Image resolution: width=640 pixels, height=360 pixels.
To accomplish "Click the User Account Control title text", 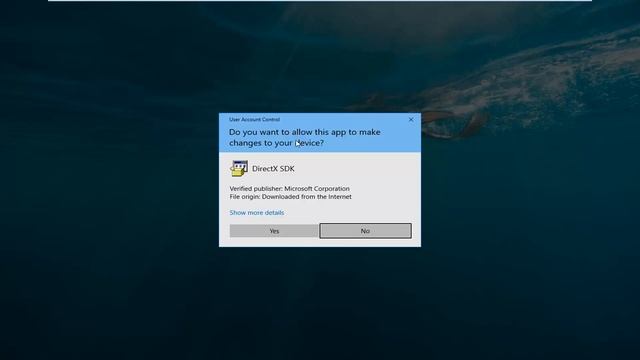I will pos(254,120).
